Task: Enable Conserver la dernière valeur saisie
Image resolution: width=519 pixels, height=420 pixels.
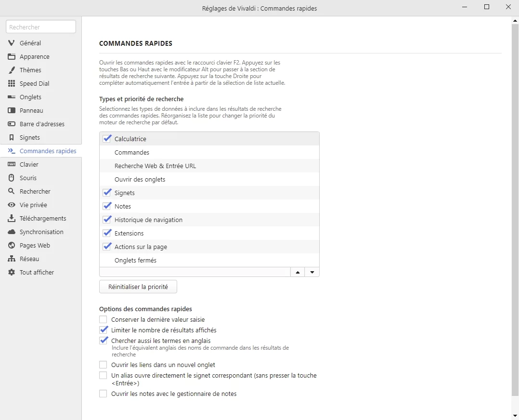Action: 103,320
